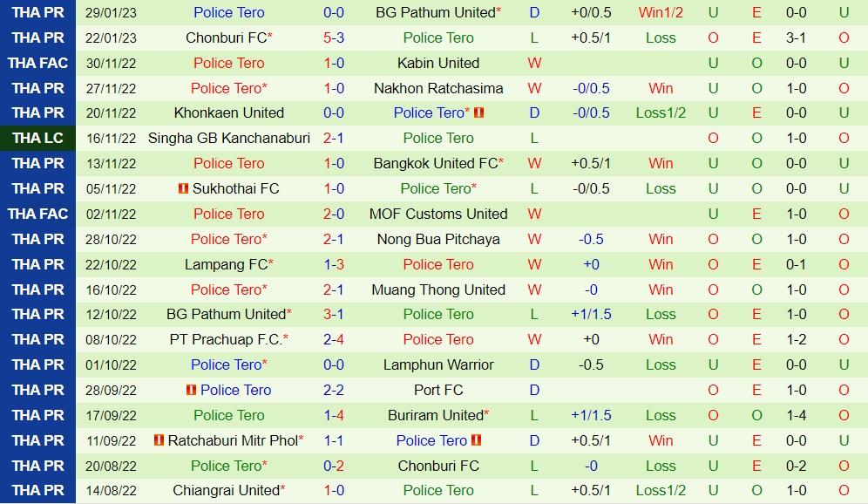Select the THA FAC label dated 30/11/22

point(38,63)
